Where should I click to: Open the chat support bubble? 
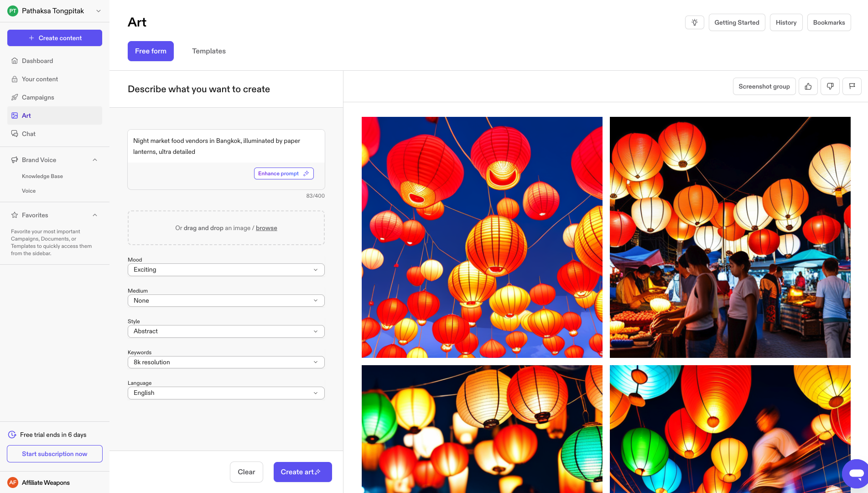click(856, 473)
